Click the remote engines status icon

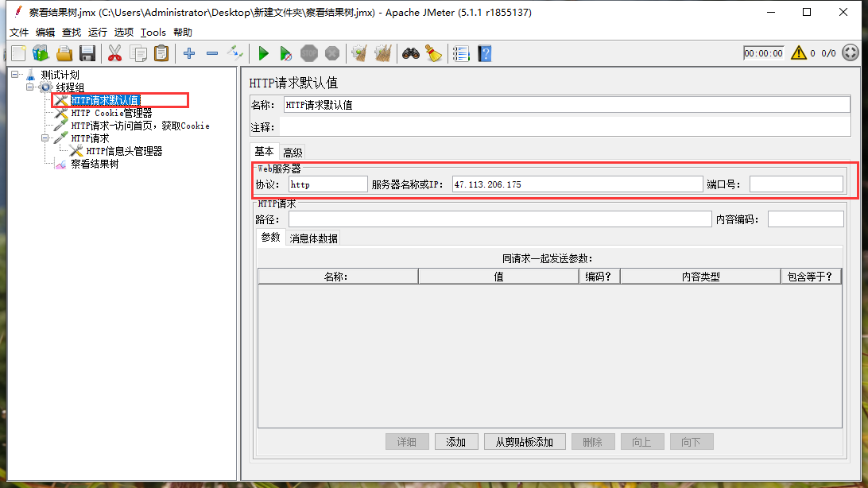851,53
